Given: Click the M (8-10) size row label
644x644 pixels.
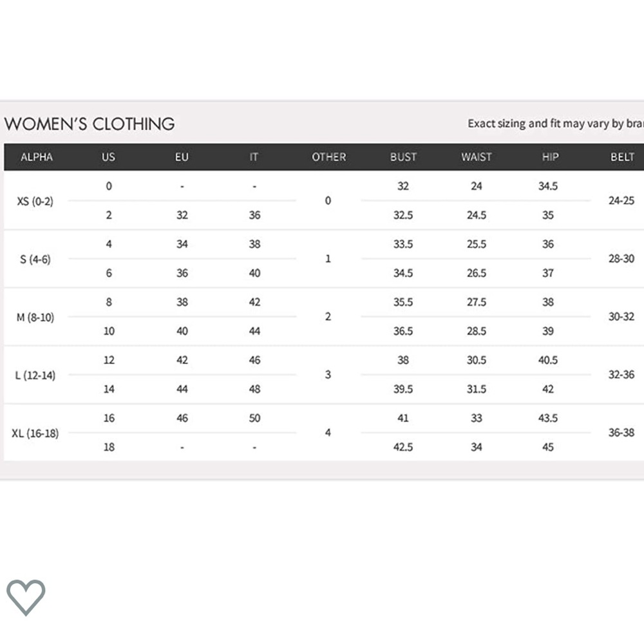Looking at the screenshot, I should click(x=35, y=317).
